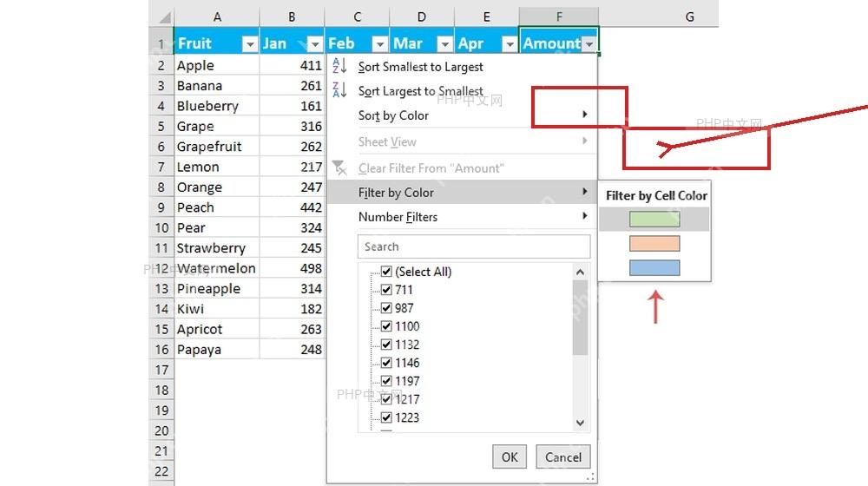Select column B header
The width and height of the screenshot is (868, 486).
tap(292, 17)
